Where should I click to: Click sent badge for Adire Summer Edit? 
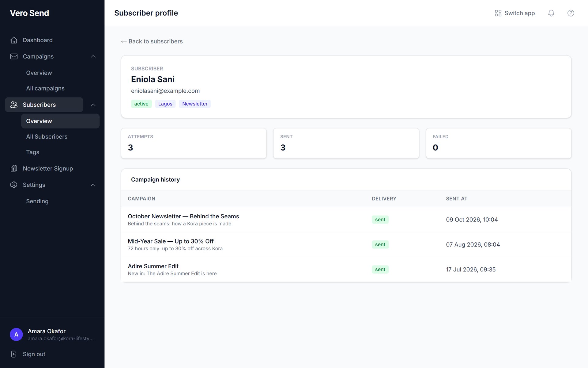coord(380,269)
